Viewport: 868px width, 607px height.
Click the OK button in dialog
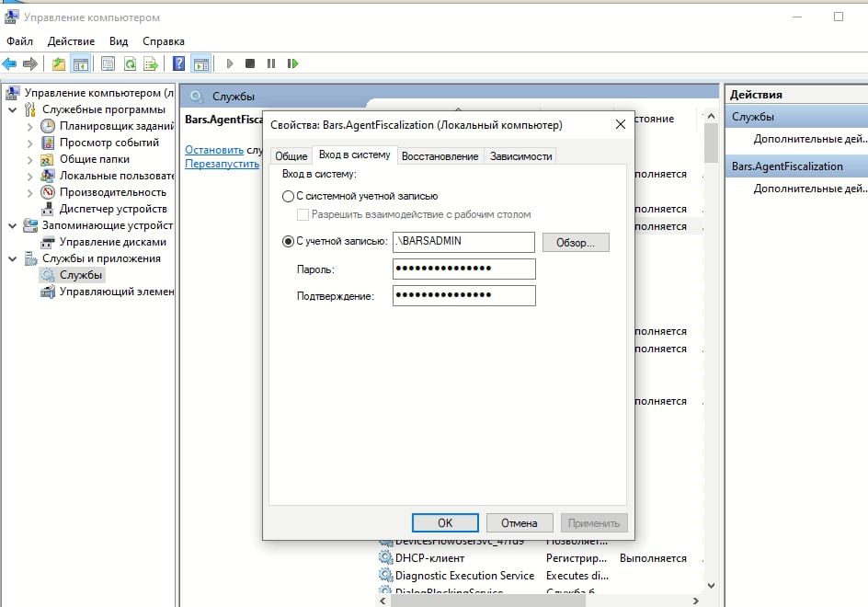445,522
